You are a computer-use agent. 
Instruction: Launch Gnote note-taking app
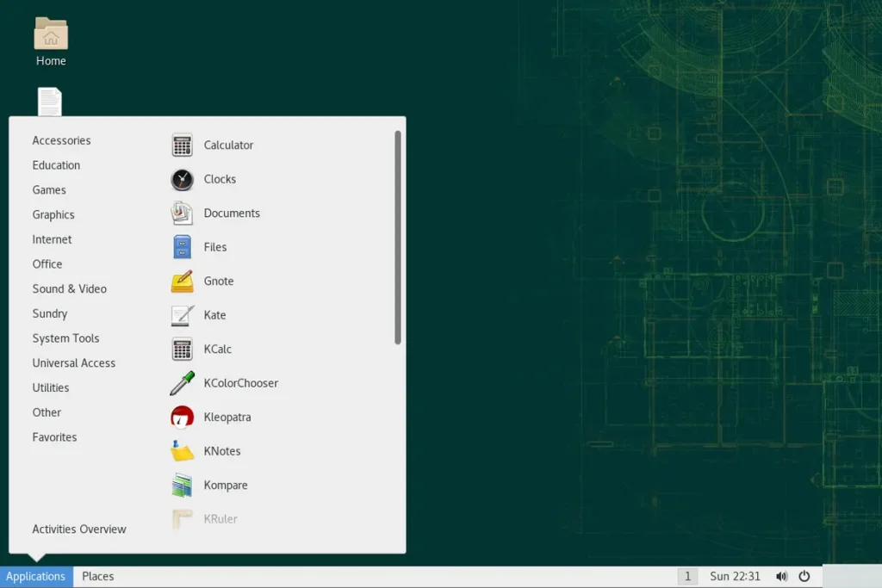coord(219,281)
